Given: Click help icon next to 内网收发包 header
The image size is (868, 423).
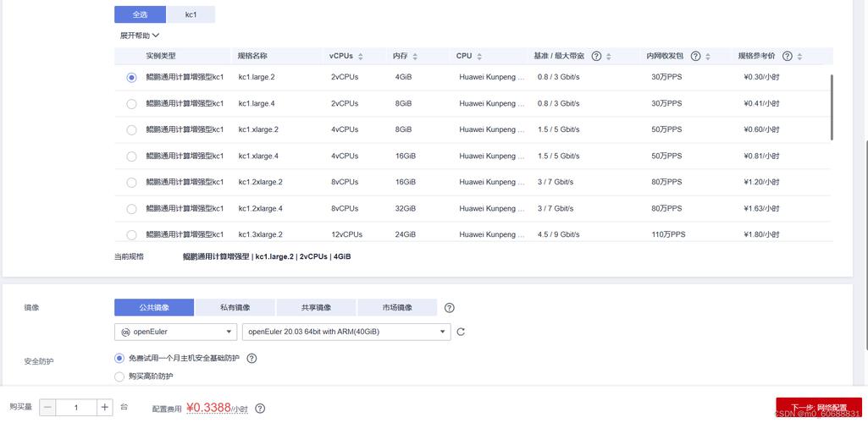Looking at the screenshot, I should tap(696, 57).
